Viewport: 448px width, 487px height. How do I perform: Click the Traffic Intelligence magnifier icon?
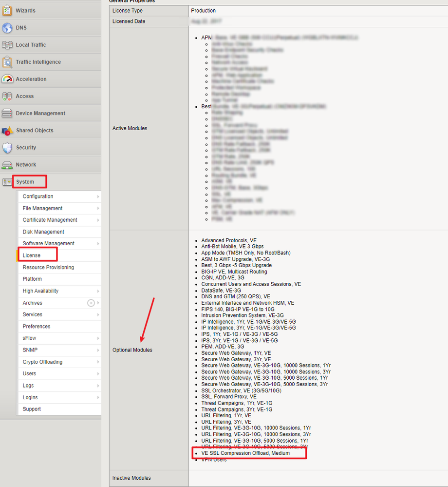coord(7,62)
